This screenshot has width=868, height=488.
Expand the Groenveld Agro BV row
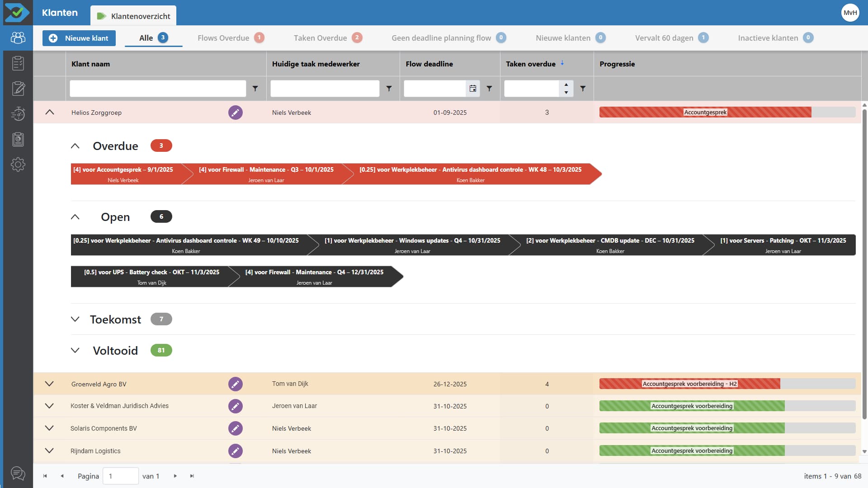pos(50,384)
